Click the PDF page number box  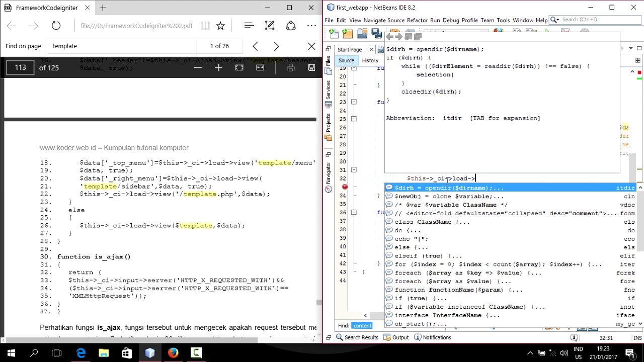click(20, 67)
